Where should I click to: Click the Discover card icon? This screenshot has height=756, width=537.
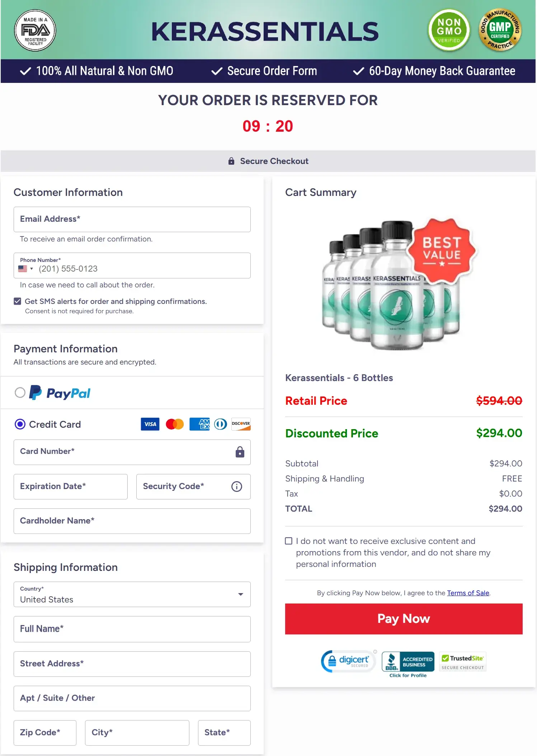tap(241, 424)
